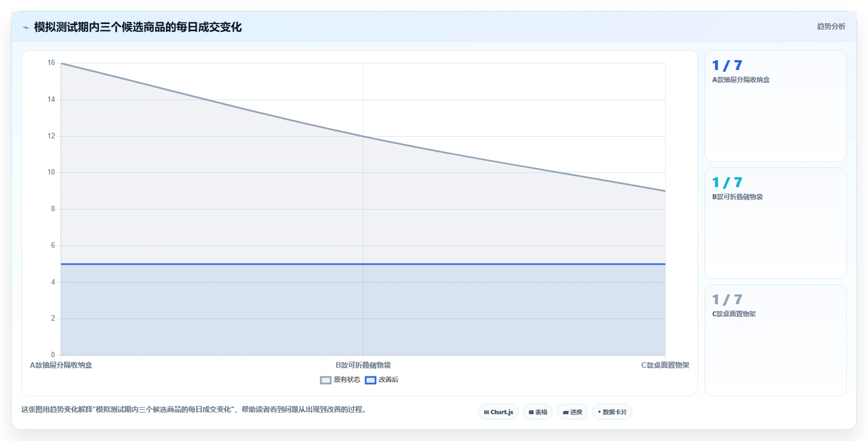
Task: Click the 趋势分析 label in header
Action: 831,26
